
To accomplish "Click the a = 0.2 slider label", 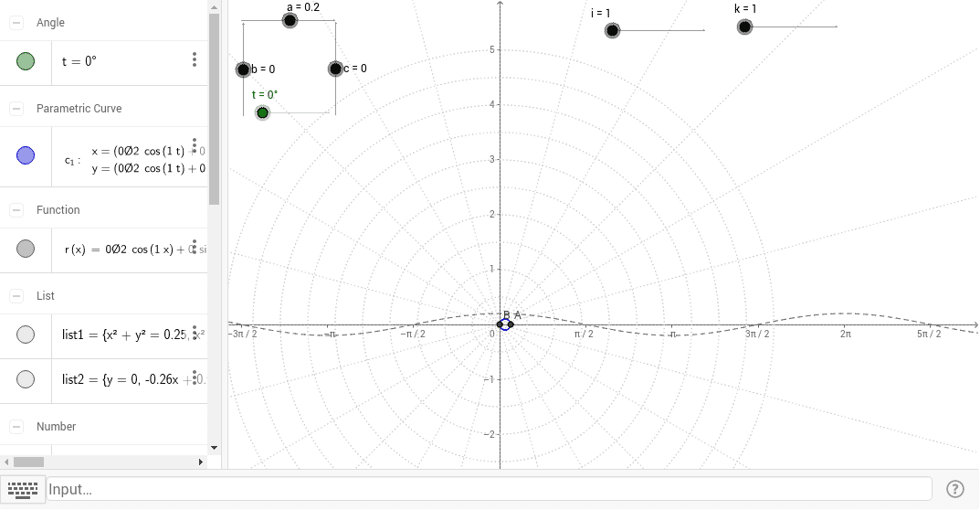I will 303,7.
